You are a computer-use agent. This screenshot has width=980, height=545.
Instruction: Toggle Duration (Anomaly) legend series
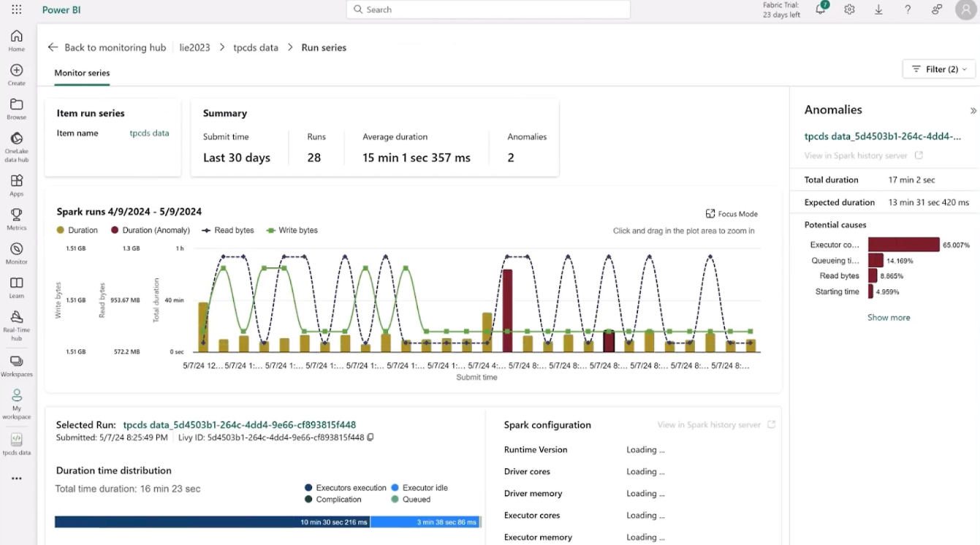click(x=150, y=230)
